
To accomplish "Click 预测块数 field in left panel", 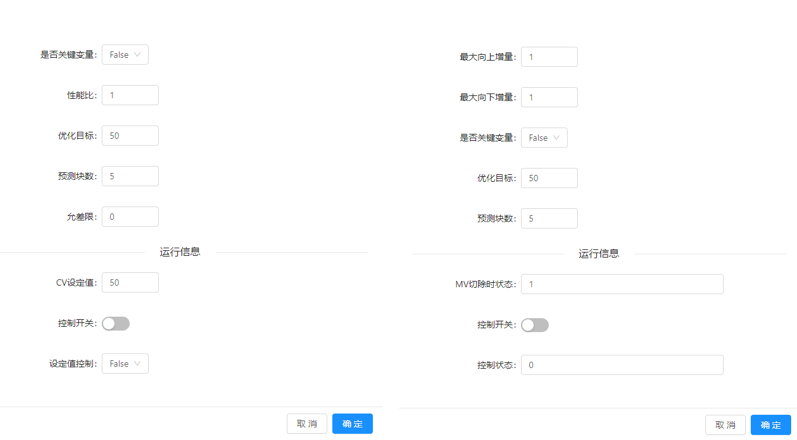I will [130, 176].
